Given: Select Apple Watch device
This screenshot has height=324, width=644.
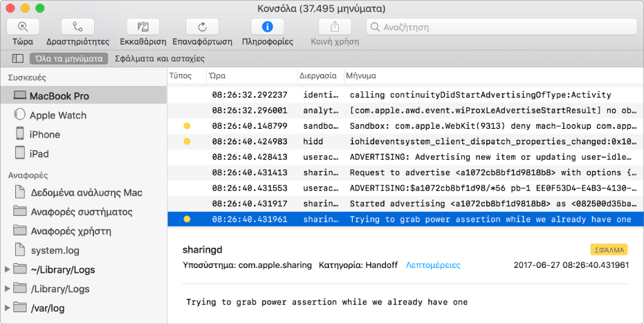Looking at the screenshot, I should (x=58, y=115).
